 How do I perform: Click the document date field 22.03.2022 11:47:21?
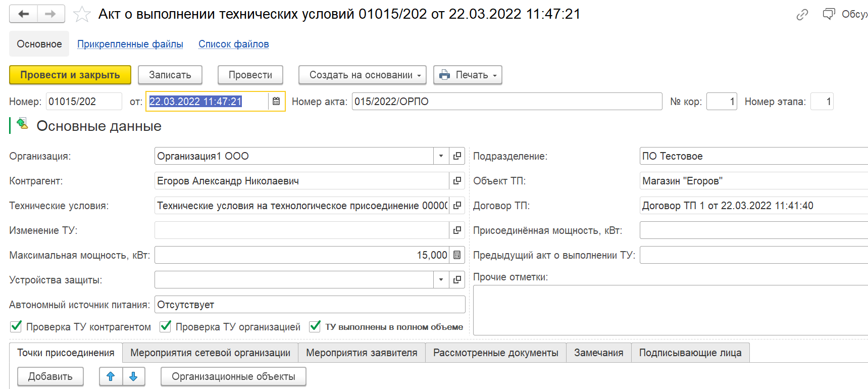pos(207,102)
